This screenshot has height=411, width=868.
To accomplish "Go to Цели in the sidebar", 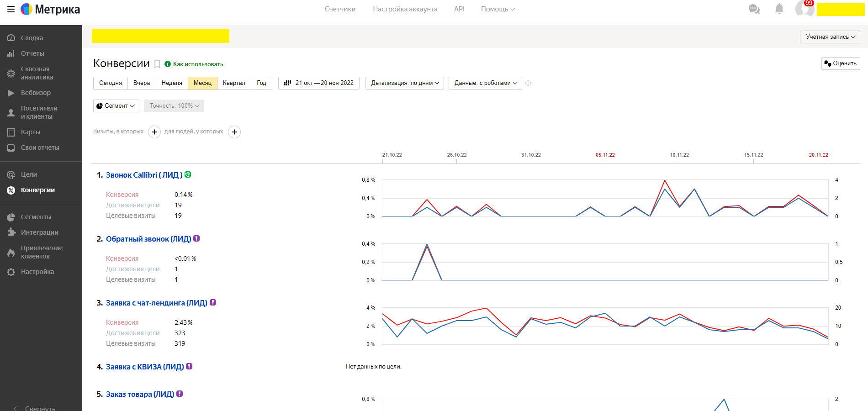I will click(29, 174).
